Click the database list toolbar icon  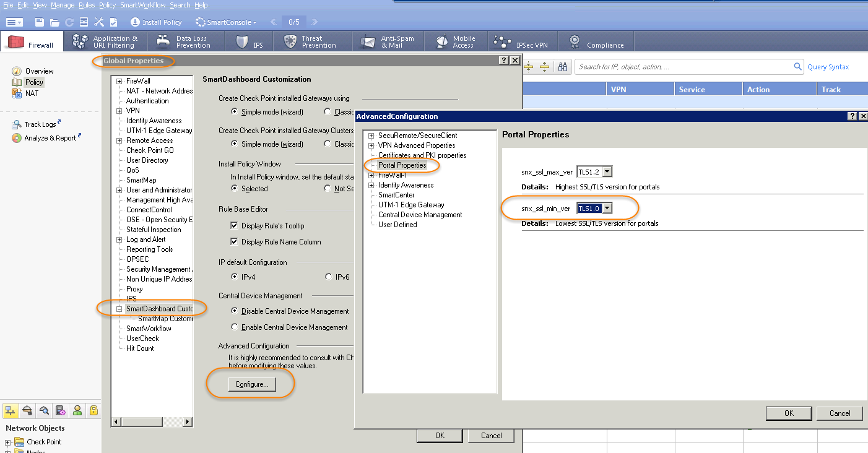click(84, 22)
